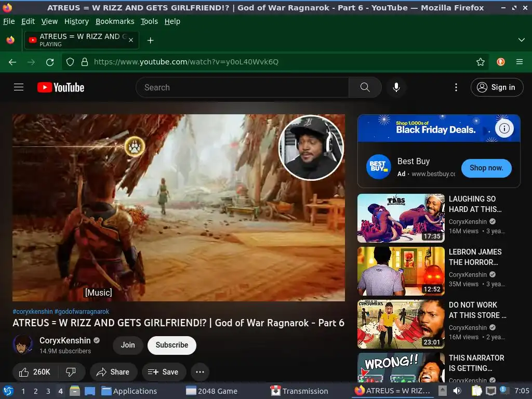Open the Edit menu
532x399 pixels.
click(28, 21)
